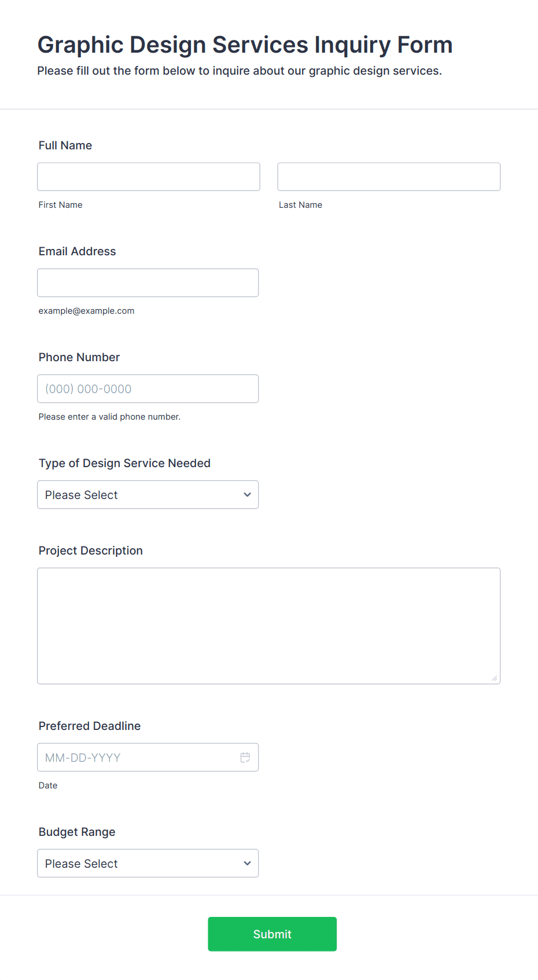
Task: Open the calendar icon in Preferred Deadline
Action: (245, 757)
